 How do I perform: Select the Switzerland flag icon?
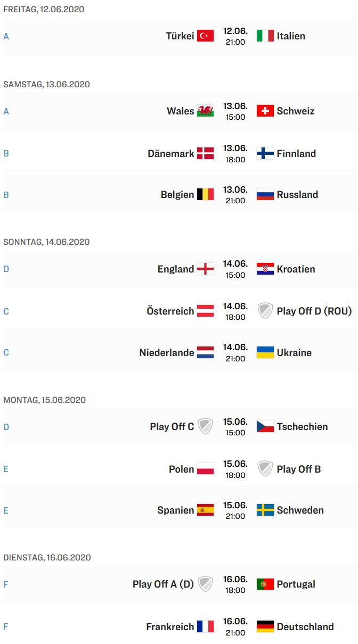tap(265, 111)
